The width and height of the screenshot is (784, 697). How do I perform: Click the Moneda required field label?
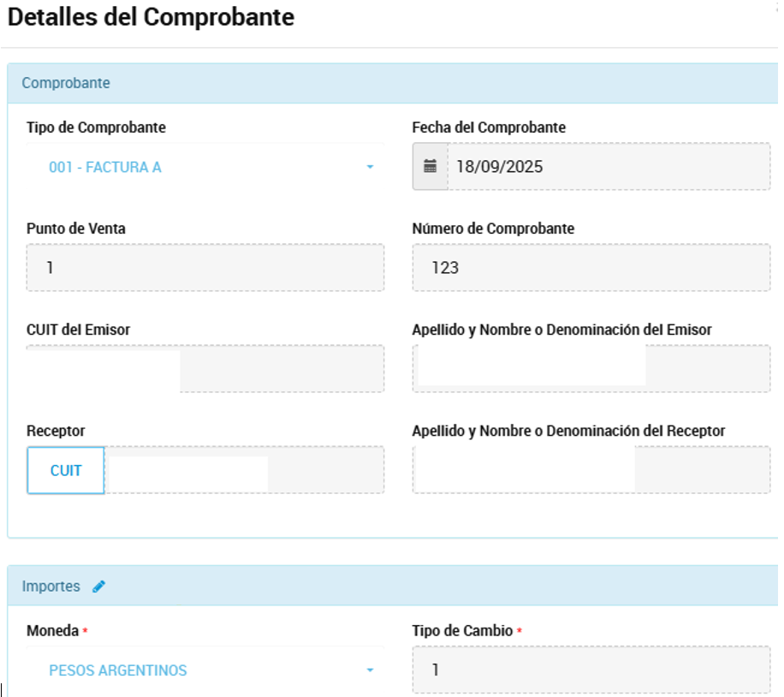[x=53, y=631]
